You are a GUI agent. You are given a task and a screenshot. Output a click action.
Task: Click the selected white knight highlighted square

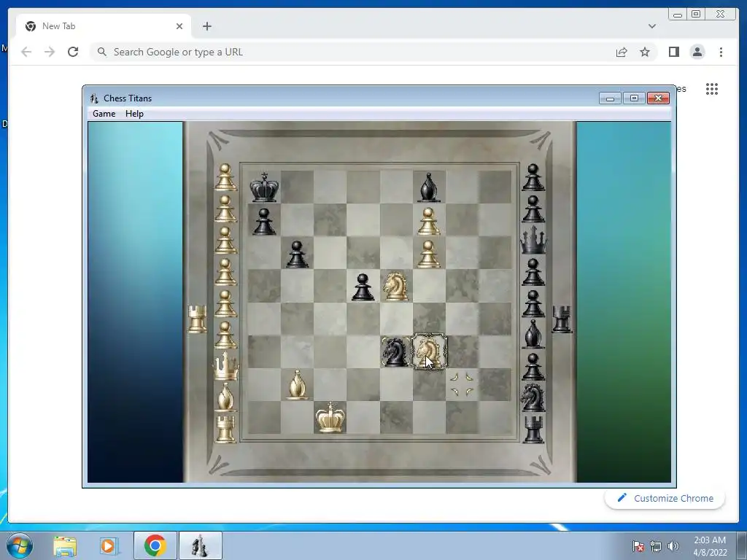[x=429, y=351]
